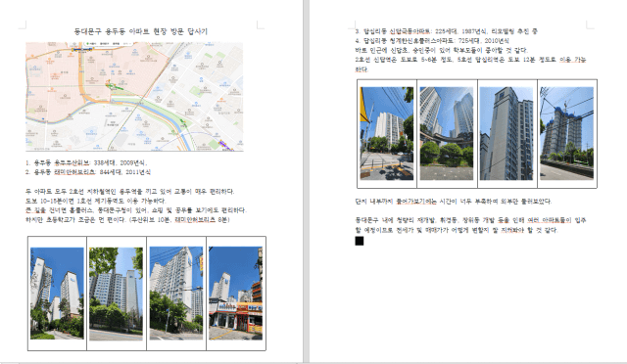
Task: Click the document title heading on page one
Action: coord(141,31)
